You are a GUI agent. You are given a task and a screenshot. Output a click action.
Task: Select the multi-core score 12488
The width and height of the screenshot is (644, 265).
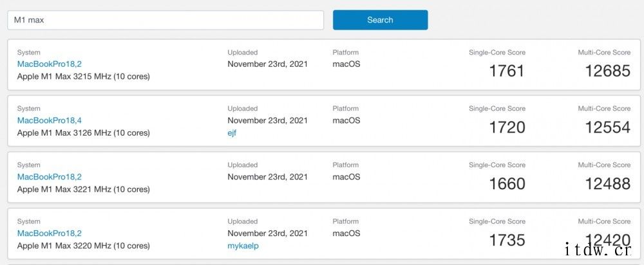[x=607, y=183]
